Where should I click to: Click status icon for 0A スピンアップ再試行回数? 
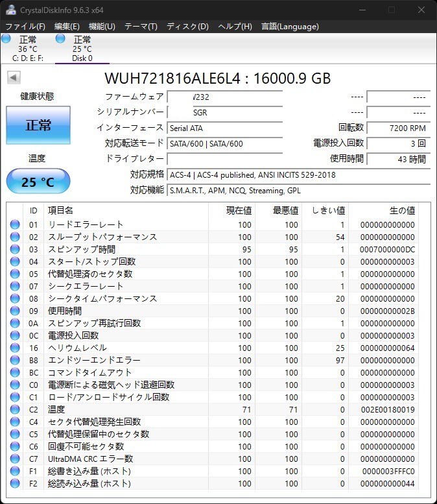coord(15,323)
